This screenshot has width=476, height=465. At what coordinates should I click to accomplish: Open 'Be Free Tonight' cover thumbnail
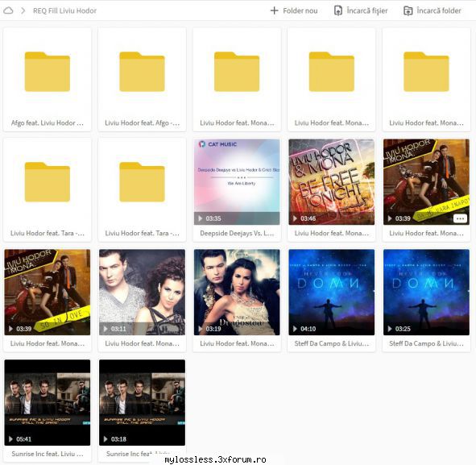[x=332, y=182]
